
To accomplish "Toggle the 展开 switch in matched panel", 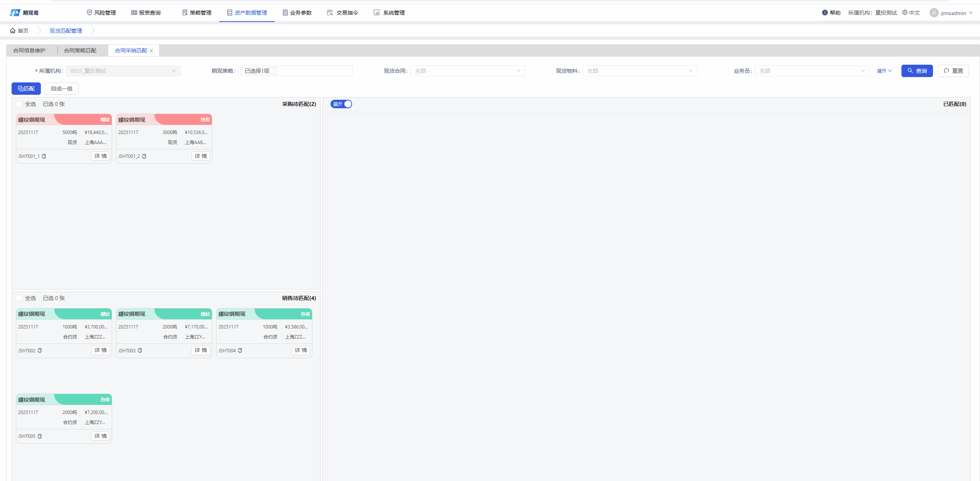I will tap(341, 104).
